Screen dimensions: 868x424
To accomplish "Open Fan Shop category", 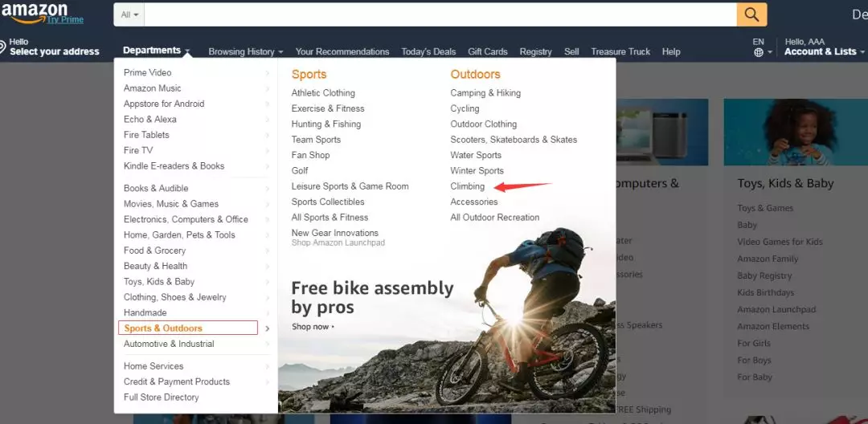I will [310, 155].
